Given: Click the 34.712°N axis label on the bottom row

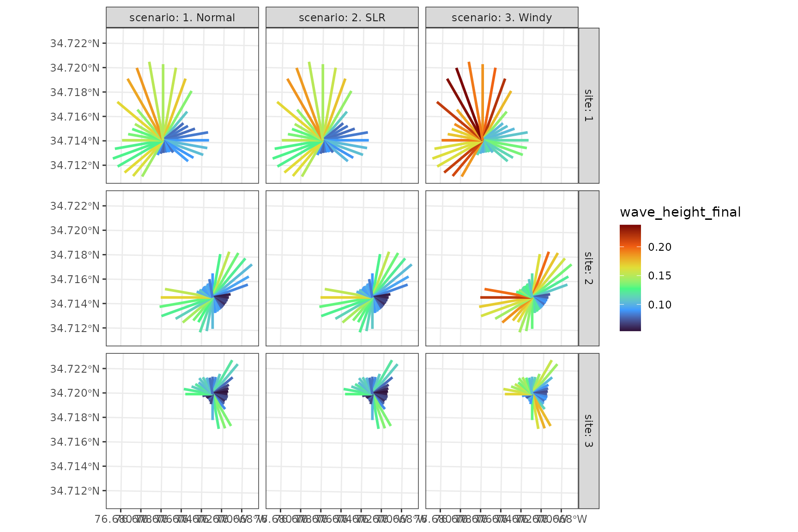Looking at the screenshot, I should (x=76, y=491).
